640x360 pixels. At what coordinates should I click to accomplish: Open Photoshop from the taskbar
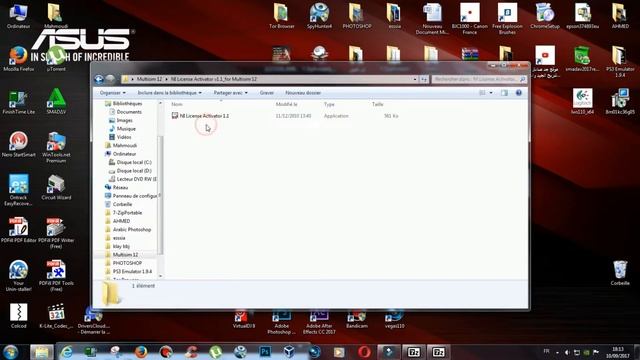click(x=265, y=352)
